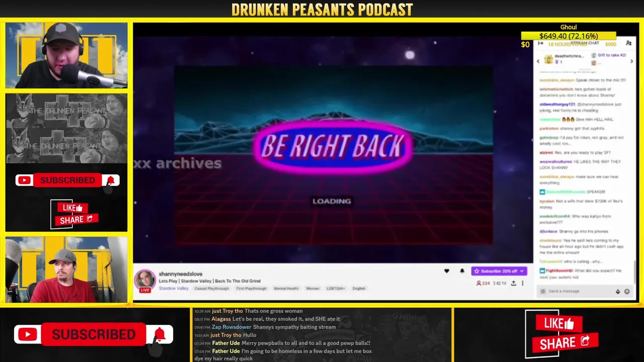644x362 pixels.
Task: Select the Casual Playthrough tag
Action: [211, 289]
